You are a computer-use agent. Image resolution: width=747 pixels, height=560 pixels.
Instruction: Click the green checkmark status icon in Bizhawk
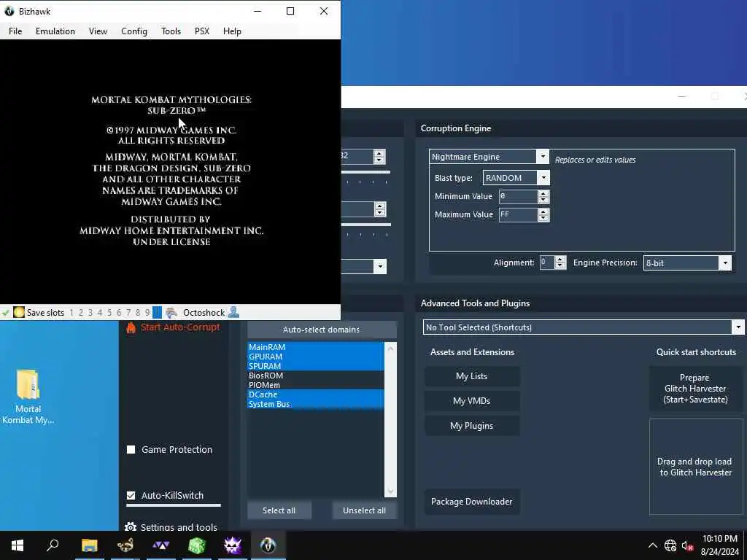(x=5, y=313)
